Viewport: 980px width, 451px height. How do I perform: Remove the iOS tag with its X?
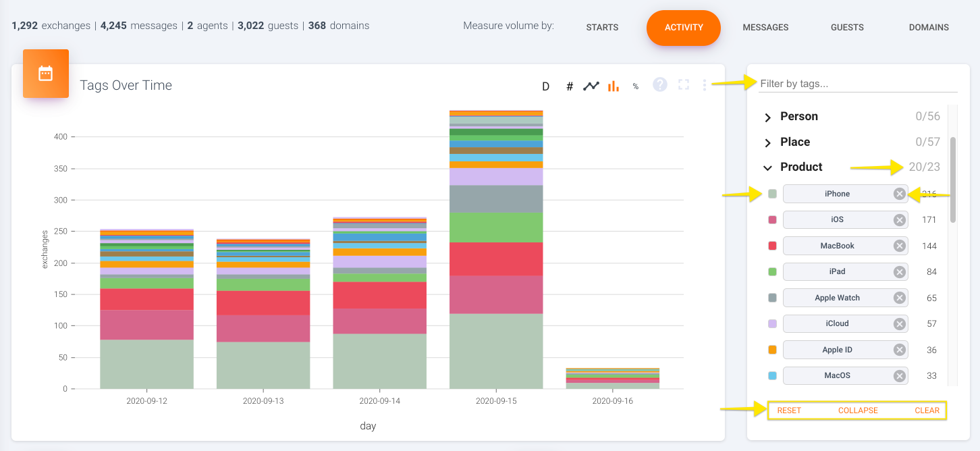[x=899, y=219]
